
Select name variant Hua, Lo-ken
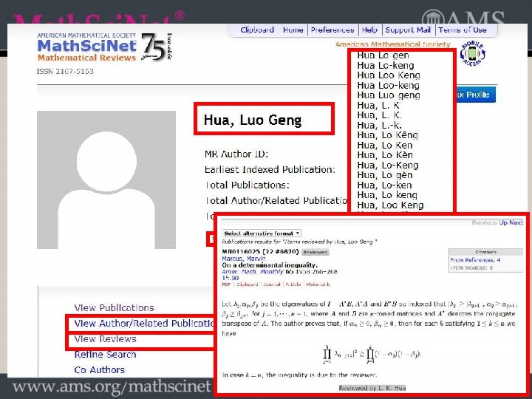tap(384, 185)
